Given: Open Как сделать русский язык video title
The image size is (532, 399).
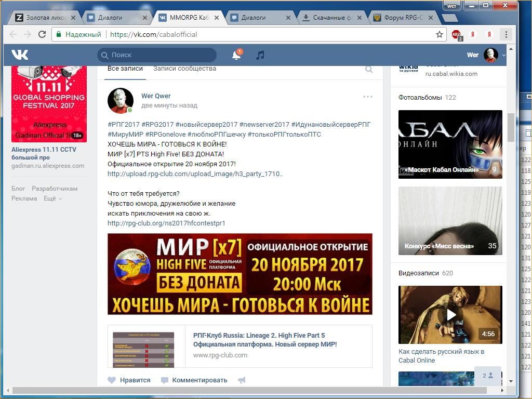Looking at the screenshot, I should click(442, 356).
